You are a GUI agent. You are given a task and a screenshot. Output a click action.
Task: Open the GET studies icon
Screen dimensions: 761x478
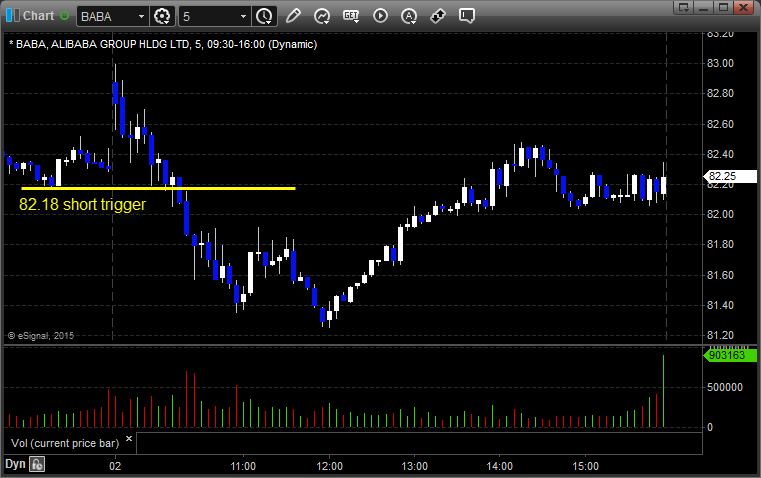[x=351, y=16]
